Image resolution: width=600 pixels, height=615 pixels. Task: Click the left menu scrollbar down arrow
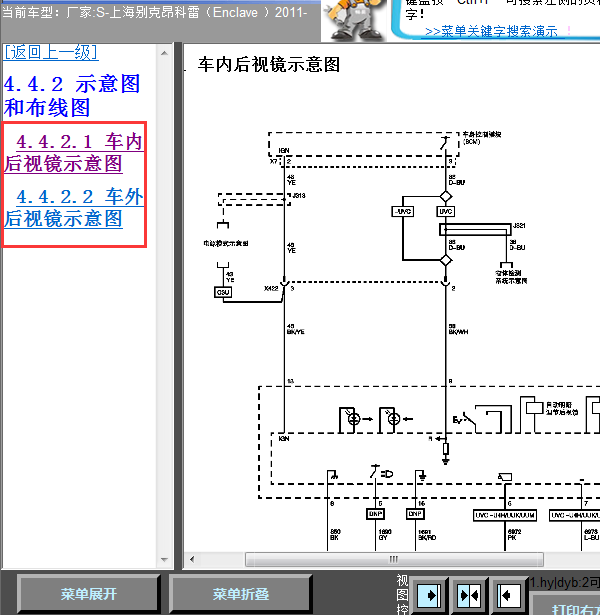click(164, 560)
